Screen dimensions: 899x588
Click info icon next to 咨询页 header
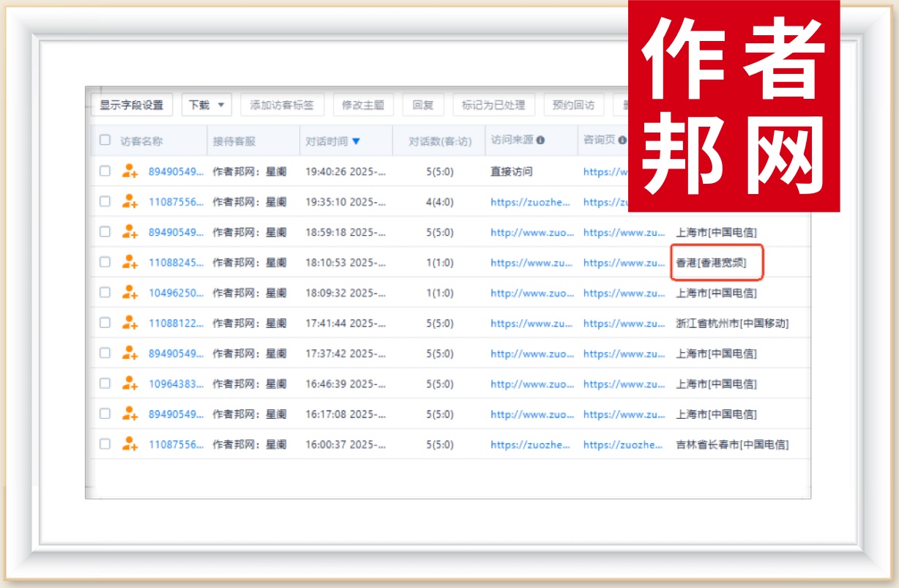point(622,141)
